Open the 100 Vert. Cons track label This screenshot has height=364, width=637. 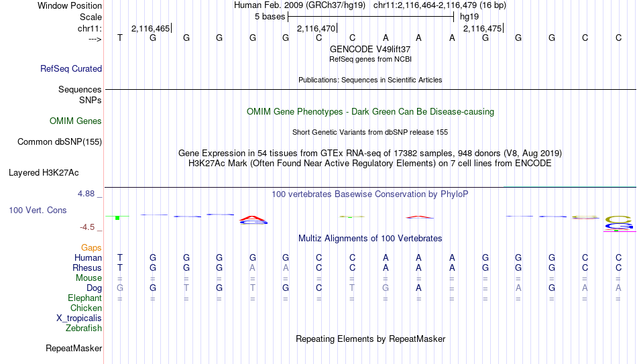pyautogui.click(x=38, y=210)
